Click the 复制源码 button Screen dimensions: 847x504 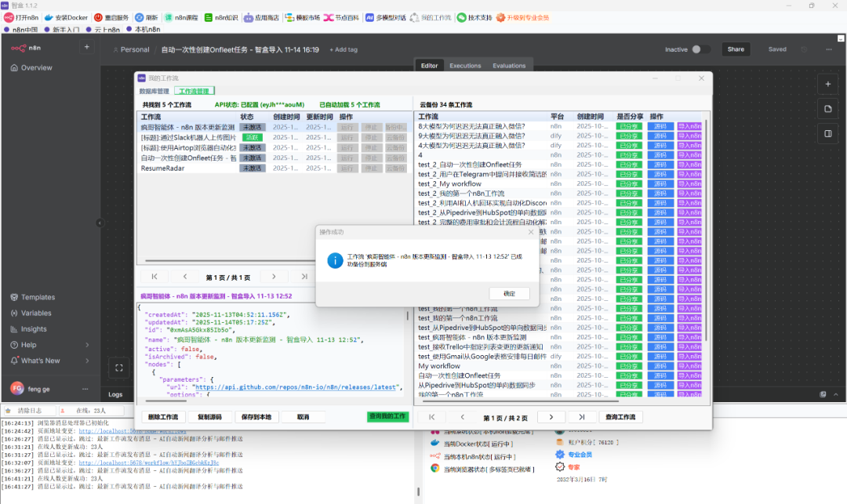[x=209, y=417]
